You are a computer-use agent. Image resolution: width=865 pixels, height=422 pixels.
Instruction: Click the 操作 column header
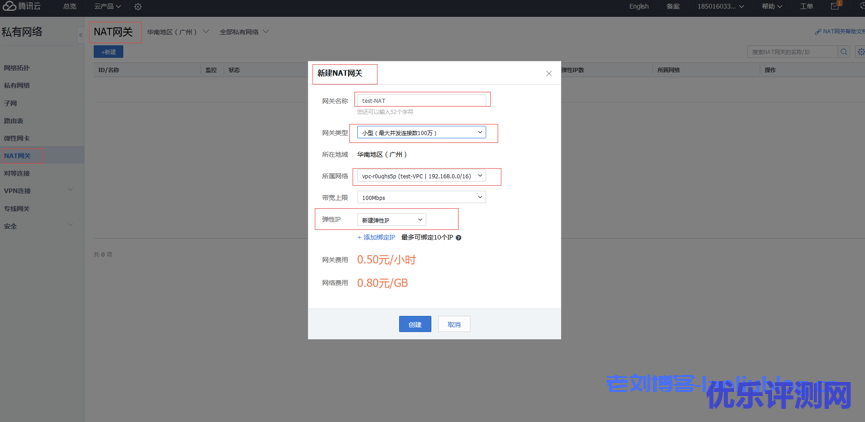point(771,71)
